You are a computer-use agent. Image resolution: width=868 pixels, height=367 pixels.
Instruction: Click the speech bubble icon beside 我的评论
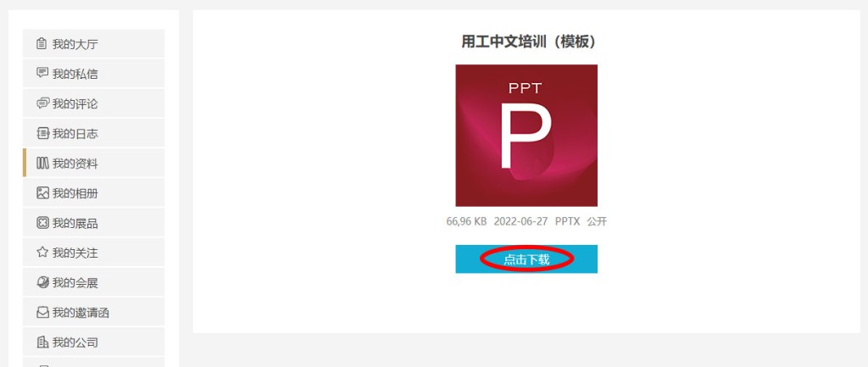pyautogui.click(x=42, y=103)
